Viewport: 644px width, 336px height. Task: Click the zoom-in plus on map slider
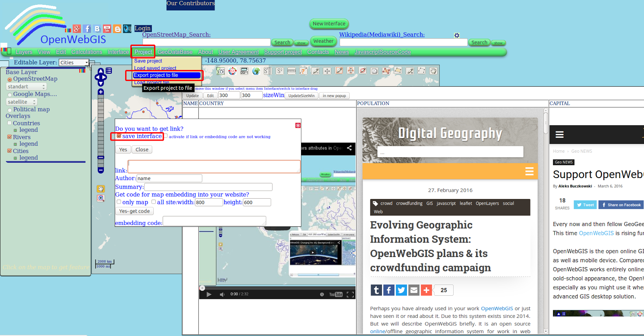click(x=101, y=92)
